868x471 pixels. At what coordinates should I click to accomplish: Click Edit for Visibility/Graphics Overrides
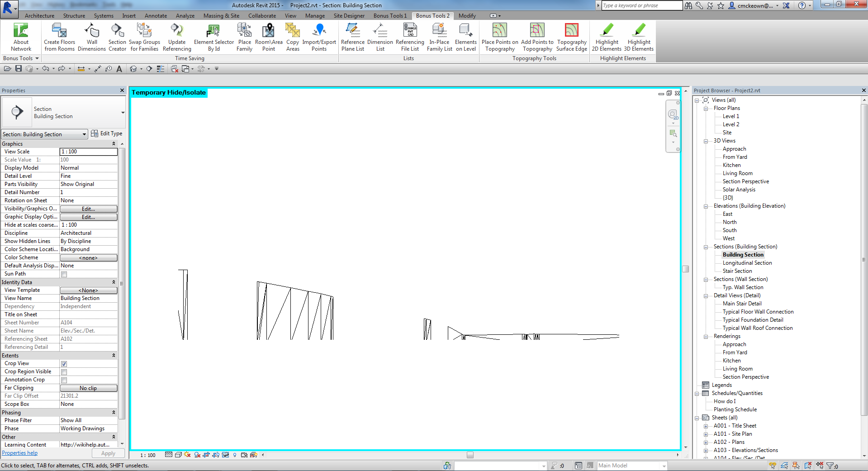click(89, 209)
